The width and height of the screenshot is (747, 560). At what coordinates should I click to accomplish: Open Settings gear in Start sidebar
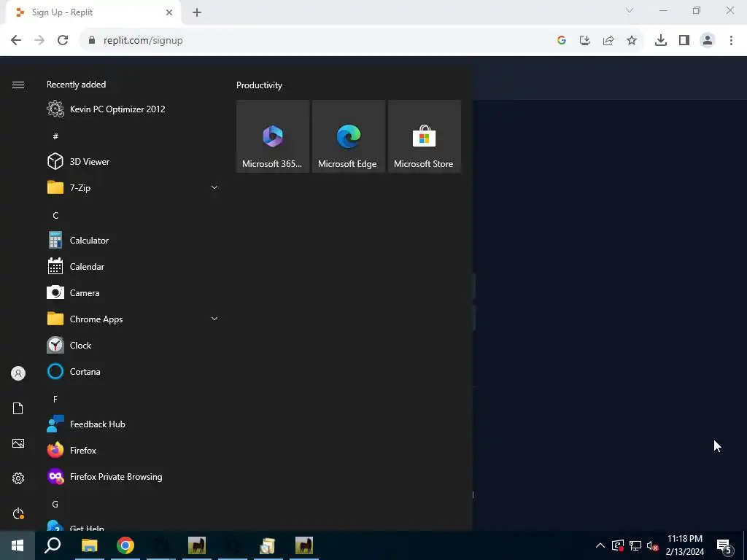[x=18, y=478]
